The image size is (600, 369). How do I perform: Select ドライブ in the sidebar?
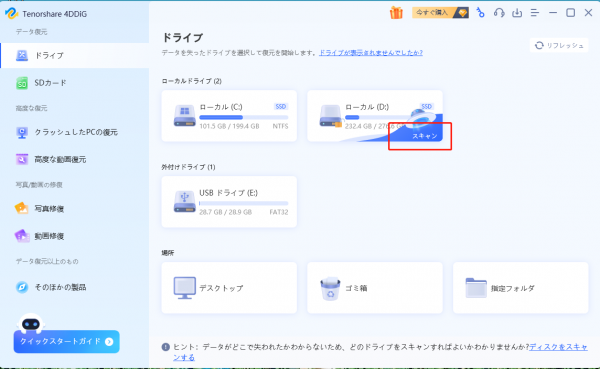[75, 56]
